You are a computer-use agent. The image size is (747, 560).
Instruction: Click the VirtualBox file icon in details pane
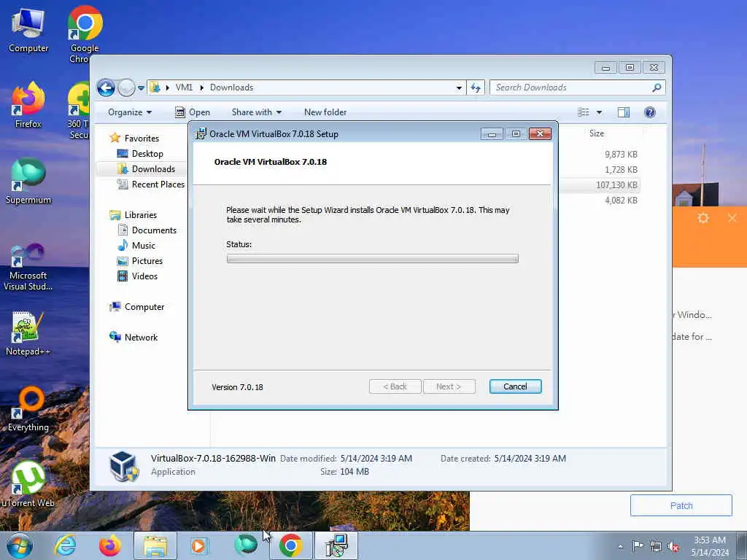point(124,466)
